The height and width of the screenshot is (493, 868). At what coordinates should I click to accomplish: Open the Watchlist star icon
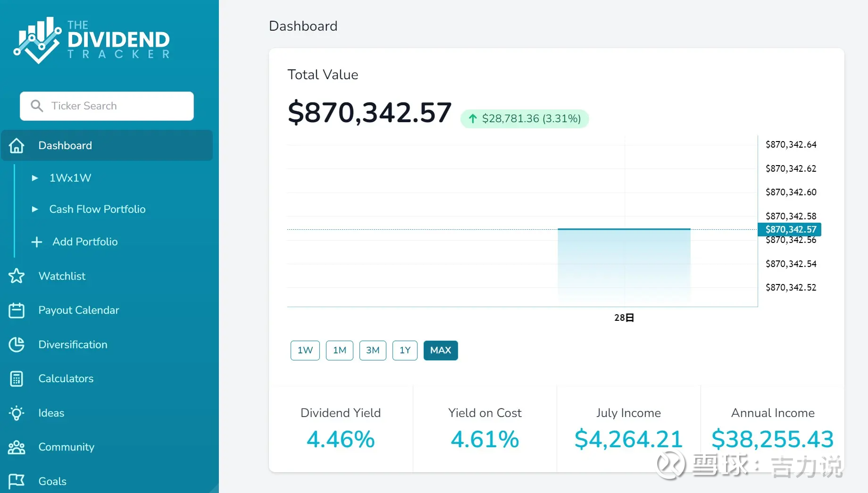(17, 276)
